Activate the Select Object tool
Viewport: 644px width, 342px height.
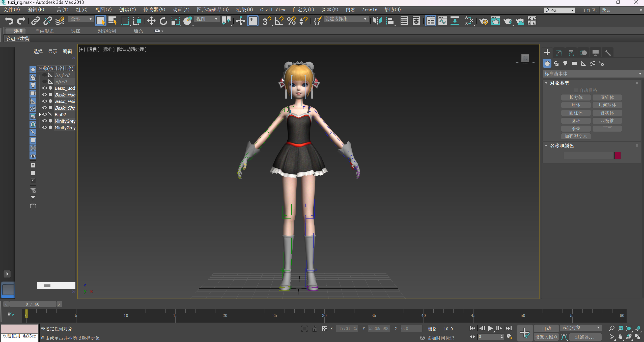pos(100,21)
